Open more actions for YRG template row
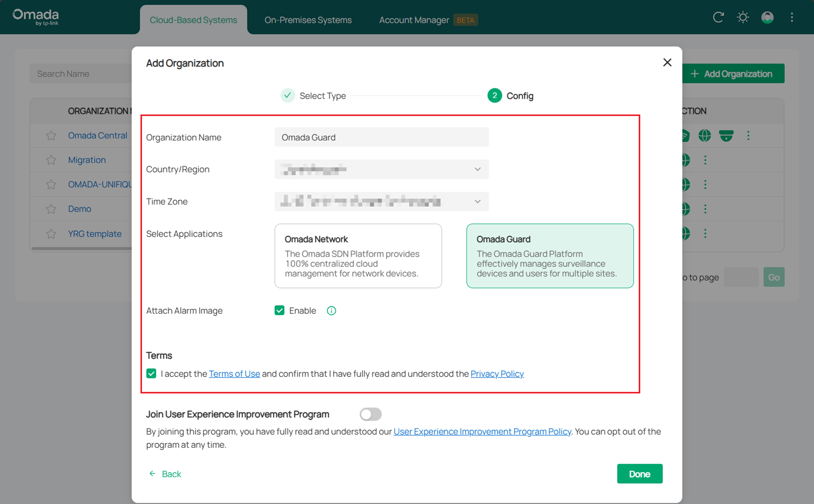The width and height of the screenshot is (814, 504). click(705, 233)
